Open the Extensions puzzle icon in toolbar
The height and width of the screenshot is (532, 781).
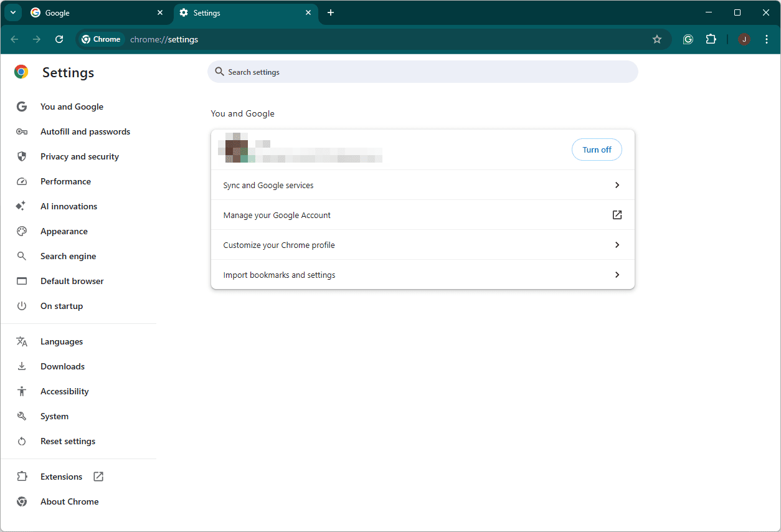711,39
